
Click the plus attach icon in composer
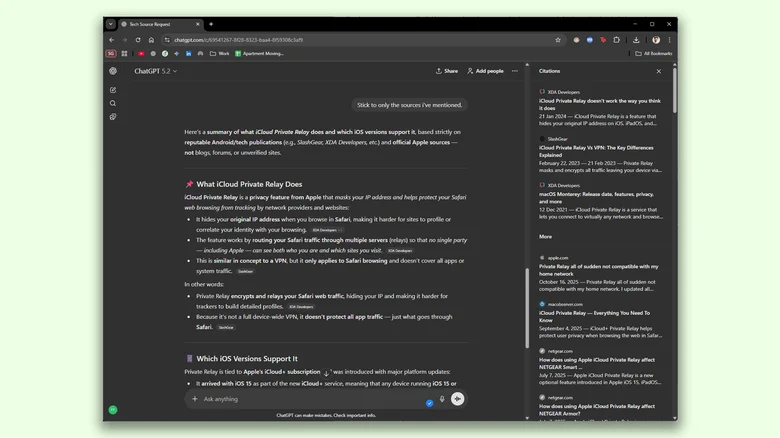coord(195,399)
